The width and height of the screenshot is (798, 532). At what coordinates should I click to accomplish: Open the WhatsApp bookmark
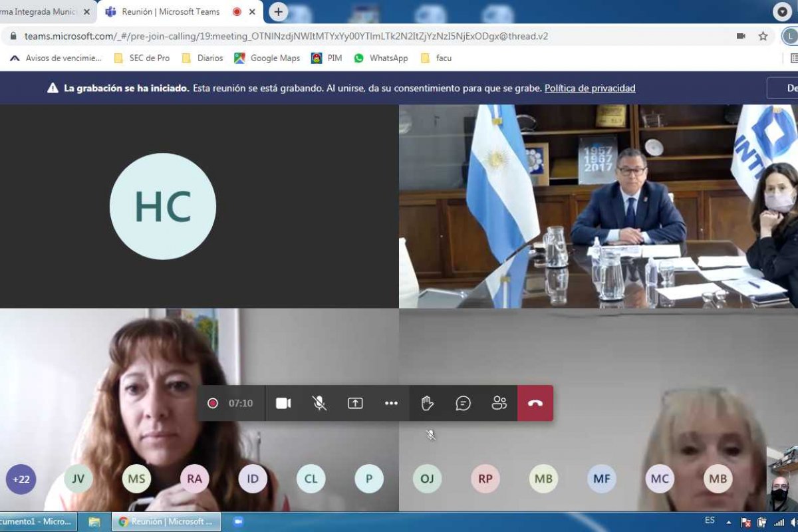[x=381, y=58]
